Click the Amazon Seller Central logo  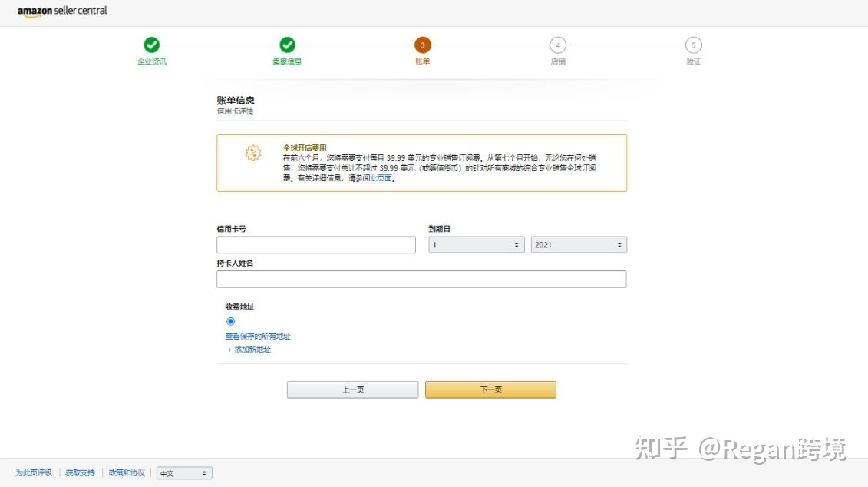click(61, 12)
